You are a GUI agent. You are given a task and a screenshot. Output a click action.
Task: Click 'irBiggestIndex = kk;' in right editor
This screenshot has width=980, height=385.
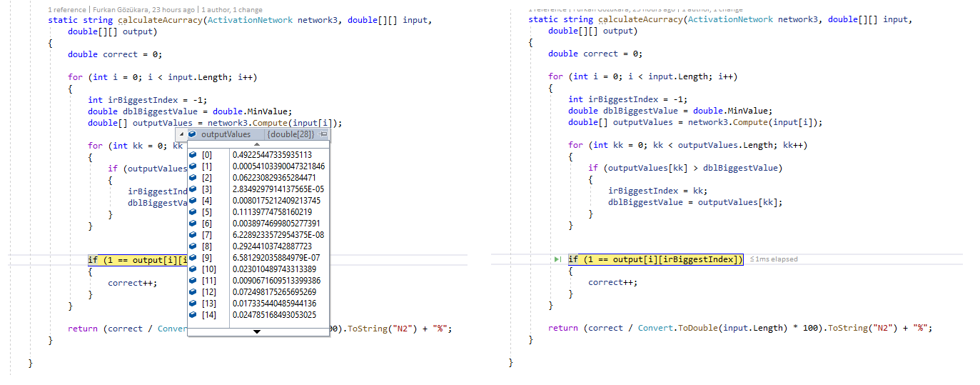pyautogui.click(x=657, y=191)
